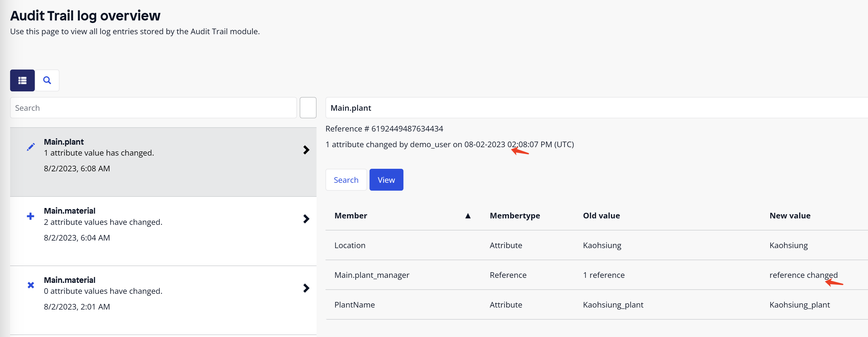Click the '1 attribute changed by demo_user' line
The width and height of the screenshot is (868, 337).
(x=449, y=145)
